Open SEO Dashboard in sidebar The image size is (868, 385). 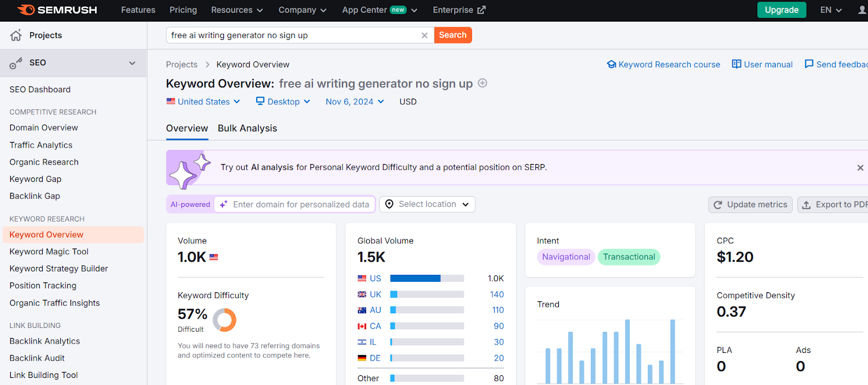[40, 90]
